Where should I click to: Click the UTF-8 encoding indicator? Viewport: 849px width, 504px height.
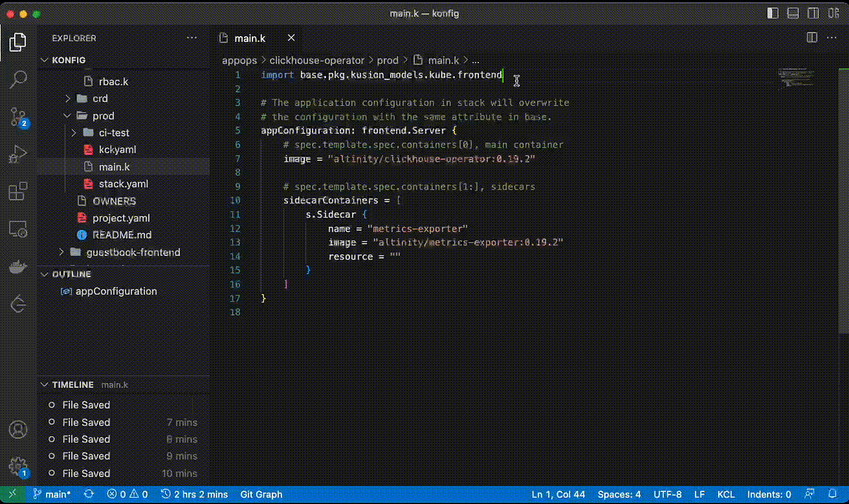[x=668, y=494]
